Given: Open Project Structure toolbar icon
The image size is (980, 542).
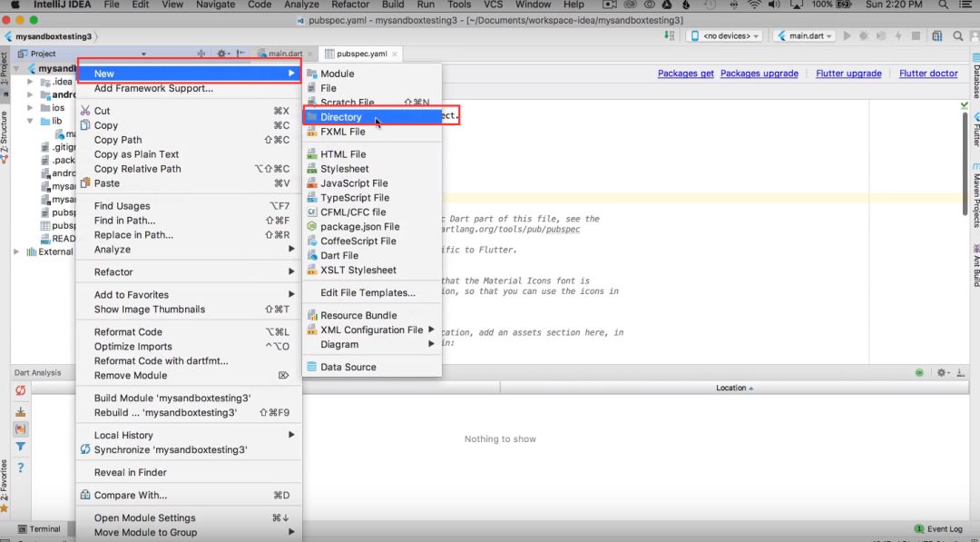Looking at the screenshot, I should click(936, 36).
